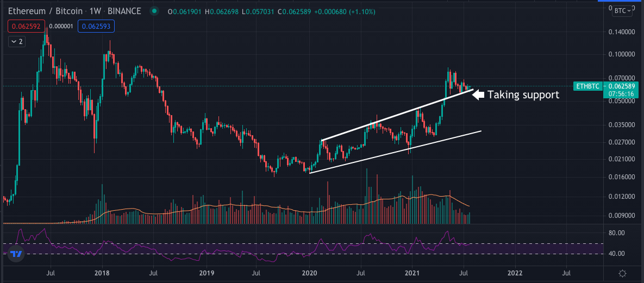Click the 0.050000 price axis label
The height and width of the screenshot is (283, 644).
coord(622,101)
